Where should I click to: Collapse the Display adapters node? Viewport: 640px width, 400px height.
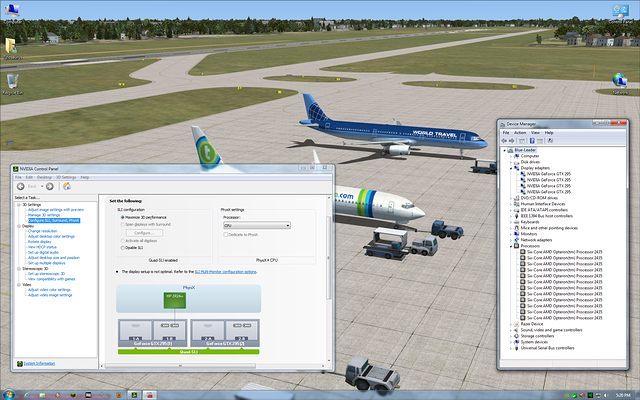tap(513, 168)
